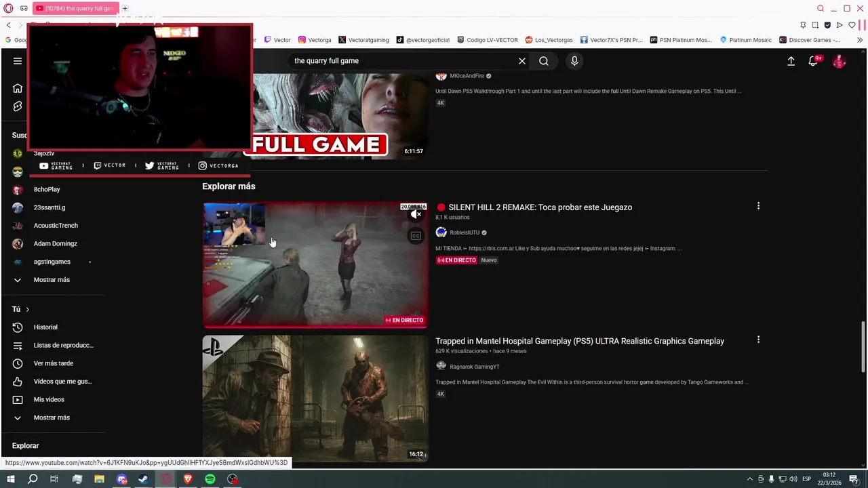Open Los_Vectorgas Reddit bookmark
Viewport: 868px width, 488px height.
tap(549, 40)
